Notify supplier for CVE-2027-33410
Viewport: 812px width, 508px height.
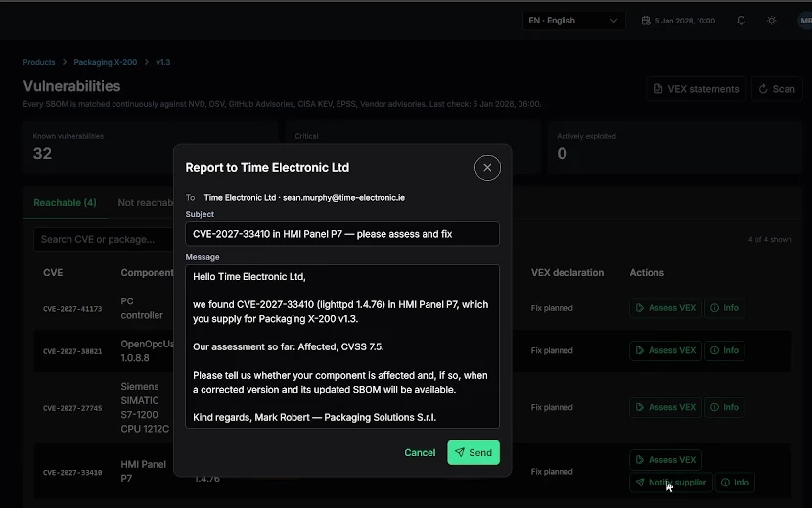coord(671,483)
